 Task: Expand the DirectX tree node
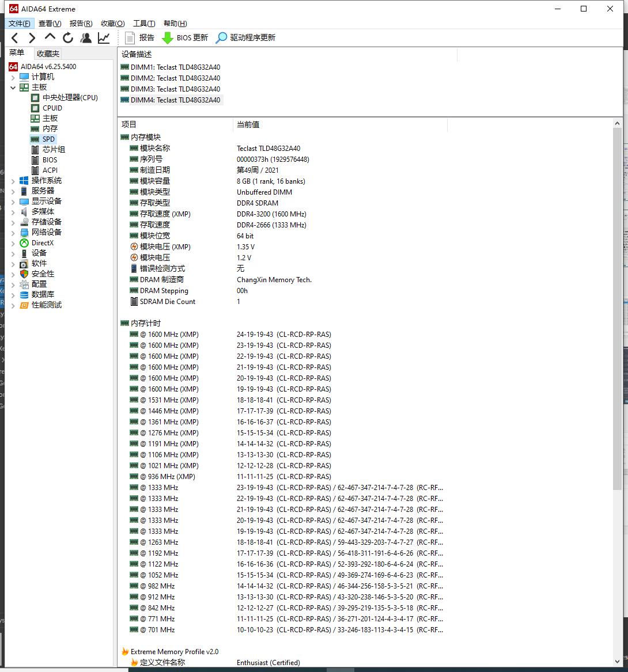pos(13,243)
